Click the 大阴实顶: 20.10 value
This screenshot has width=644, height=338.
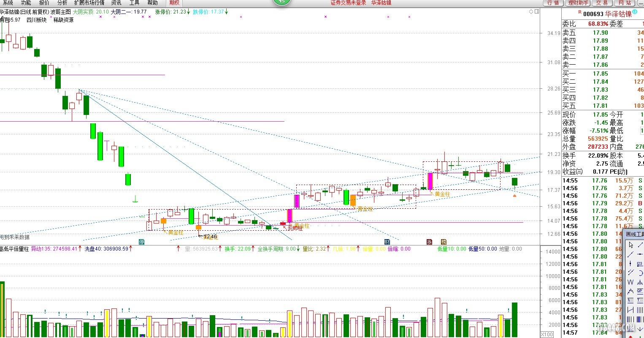click(91, 12)
